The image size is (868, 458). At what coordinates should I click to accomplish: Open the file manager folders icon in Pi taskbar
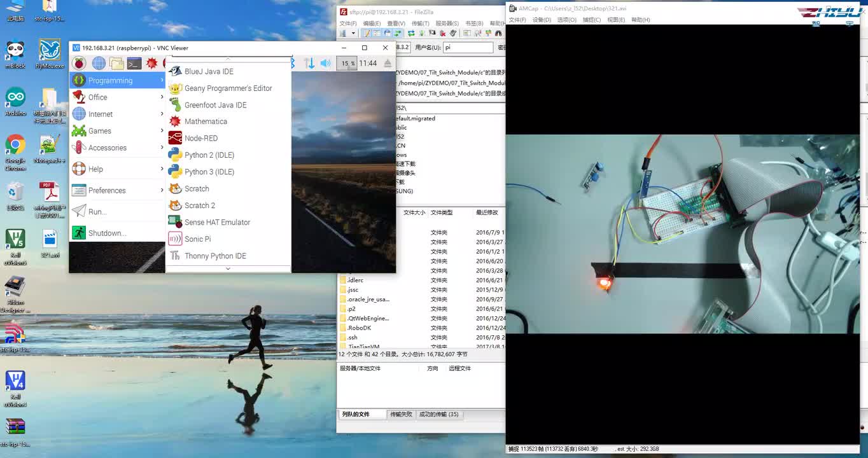pos(116,63)
